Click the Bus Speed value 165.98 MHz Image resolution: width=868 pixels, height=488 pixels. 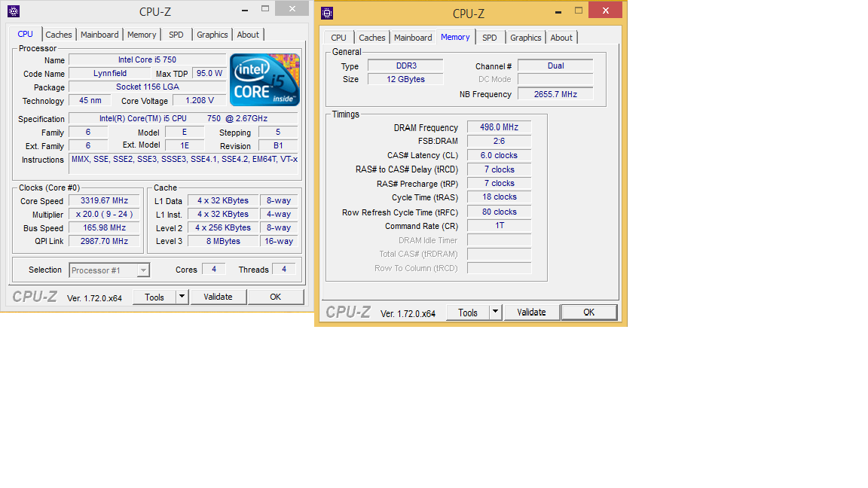[x=104, y=228]
